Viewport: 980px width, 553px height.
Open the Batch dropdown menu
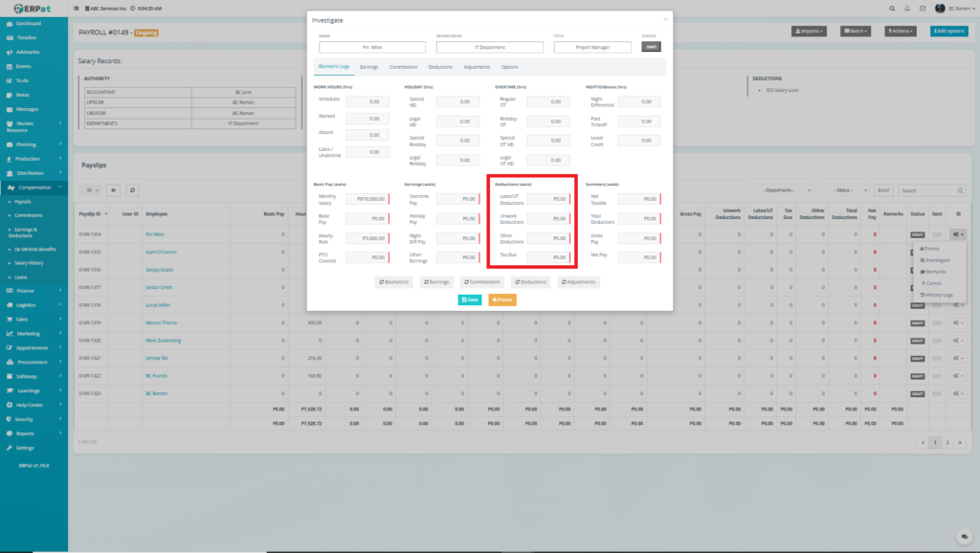856,32
